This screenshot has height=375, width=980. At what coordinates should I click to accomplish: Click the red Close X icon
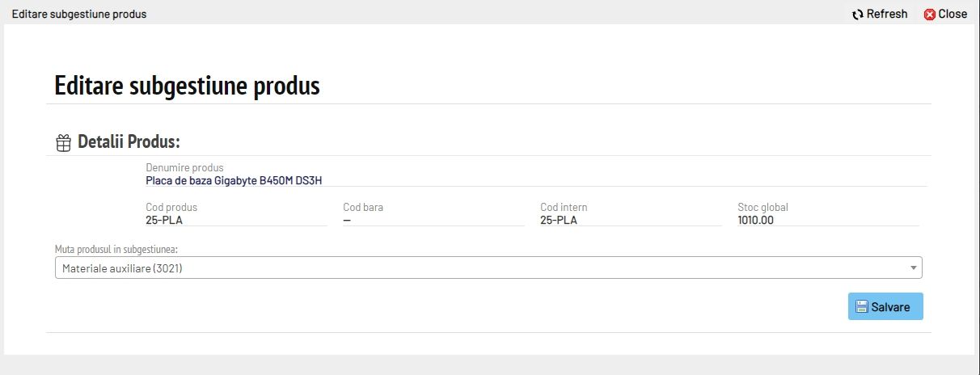tap(930, 15)
